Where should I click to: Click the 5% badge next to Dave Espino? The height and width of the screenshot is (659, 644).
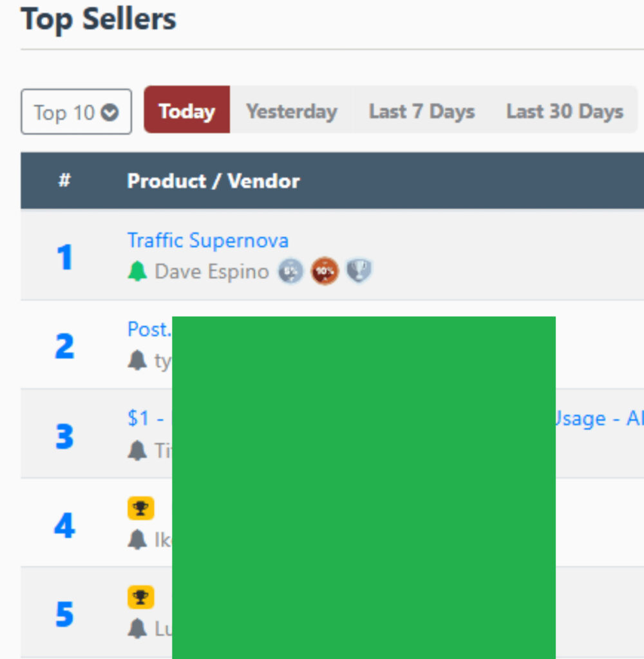click(290, 272)
